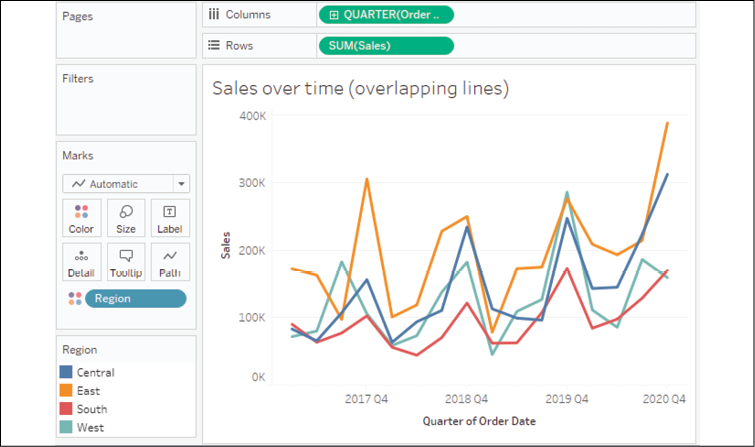Viewport: 755px width, 447px height.
Task: Click color icon beside Region pill
Action: pos(73,299)
